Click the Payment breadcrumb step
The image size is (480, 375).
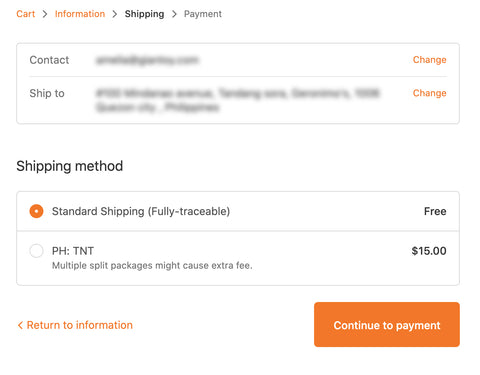203,14
